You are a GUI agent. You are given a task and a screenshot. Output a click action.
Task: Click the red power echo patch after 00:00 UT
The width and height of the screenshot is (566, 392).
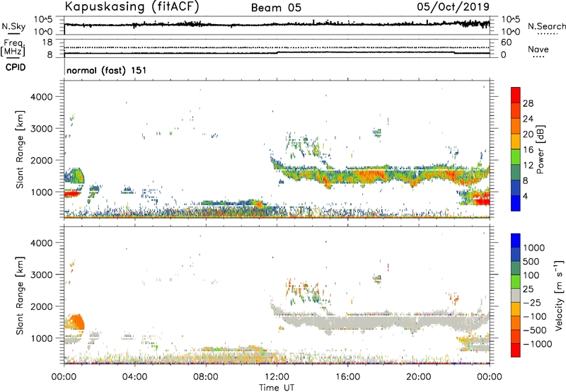pos(71,194)
